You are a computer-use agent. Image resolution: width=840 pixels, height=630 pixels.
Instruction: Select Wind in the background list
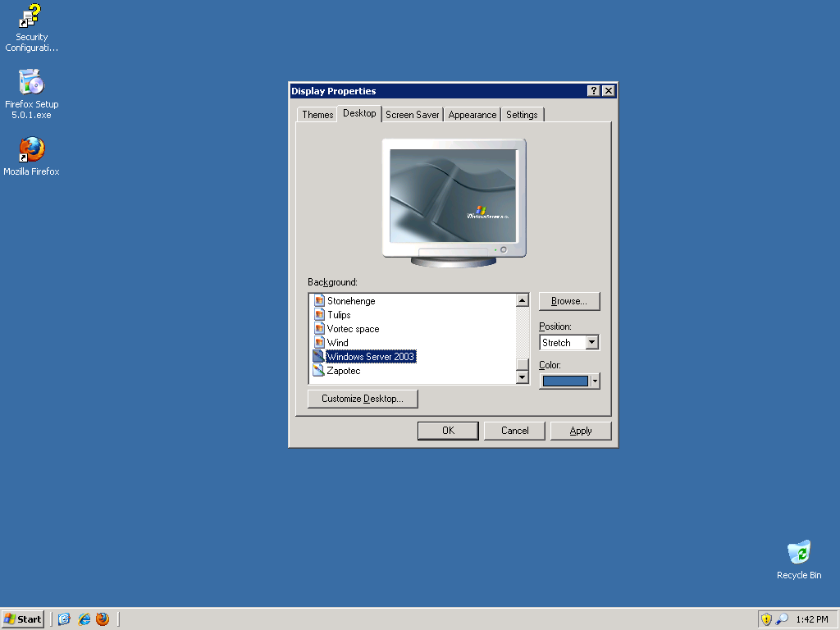(x=337, y=343)
